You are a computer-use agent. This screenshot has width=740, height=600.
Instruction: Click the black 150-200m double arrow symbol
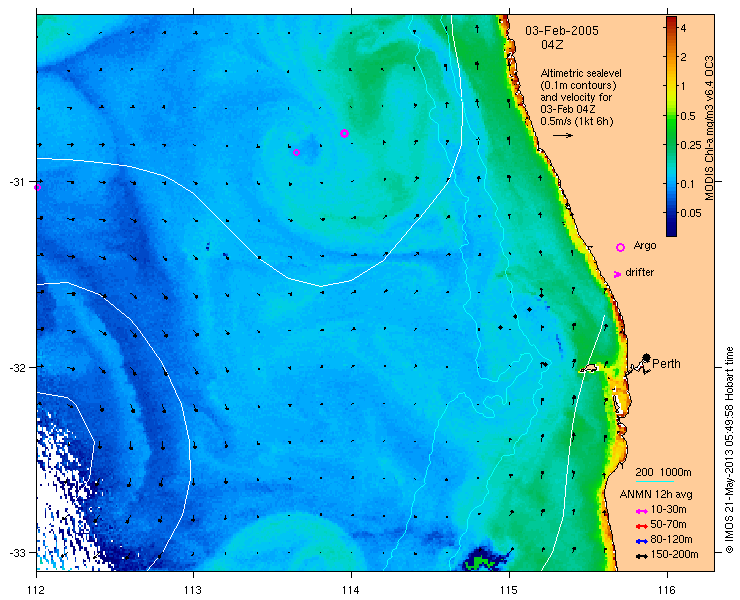click(641, 556)
